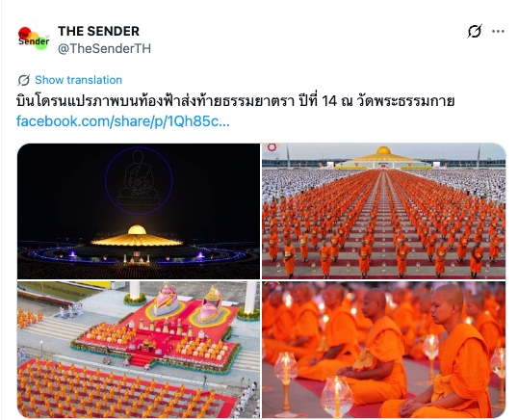Viewport: 518px width, 420px height.
Task: Open the daytime rows of monks photo
Action: (383, 211)
